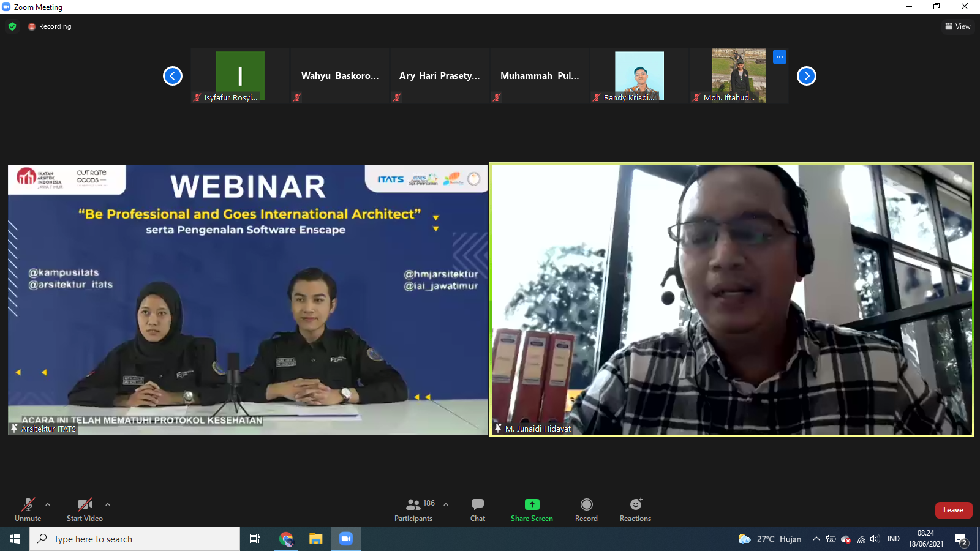Open the Reactions menu
The width and height of the screenshot is (980, 551).
point(635,509)
